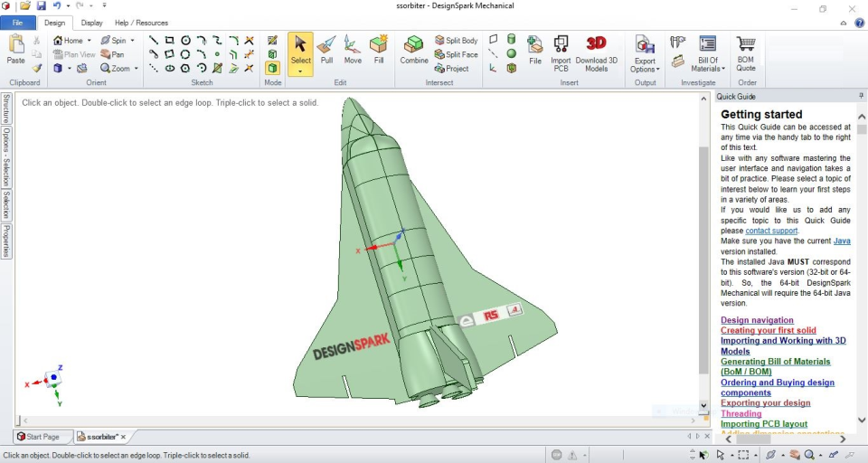
Task: Open the Zoom options dropdown arrow in ribbon
Action: (137, 69)
